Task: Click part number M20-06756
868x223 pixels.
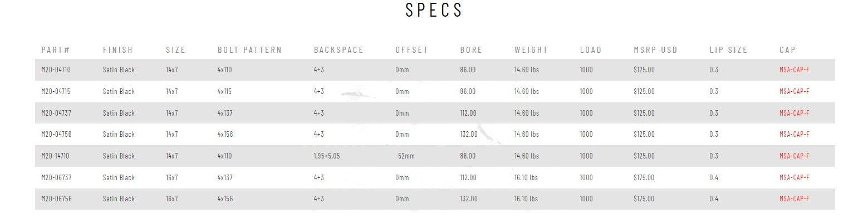Action: point(56,199)
